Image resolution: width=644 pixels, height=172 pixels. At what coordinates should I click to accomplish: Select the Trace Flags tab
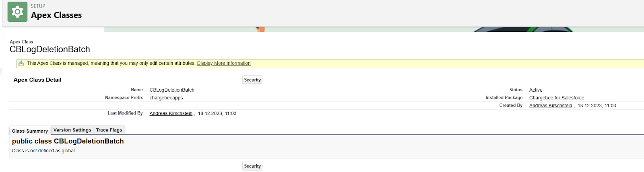click(x=109, y=130)
